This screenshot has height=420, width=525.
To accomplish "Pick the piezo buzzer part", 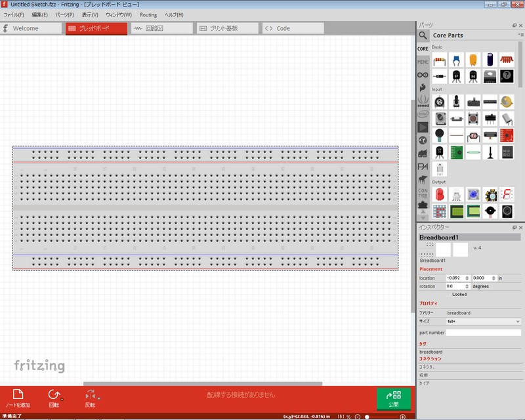I will click(490, 211).
